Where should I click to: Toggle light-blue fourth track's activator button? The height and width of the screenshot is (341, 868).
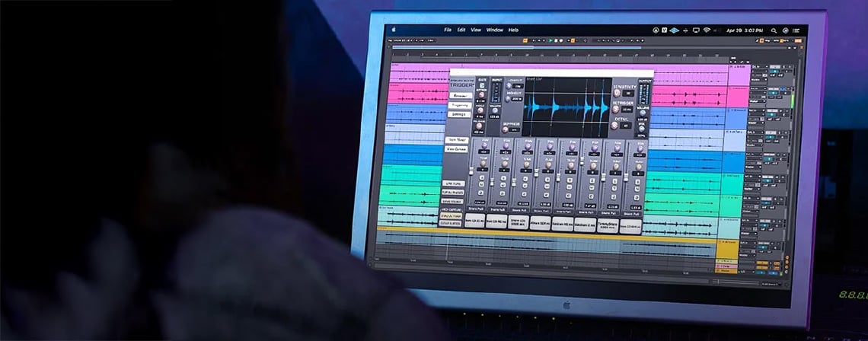771,132
